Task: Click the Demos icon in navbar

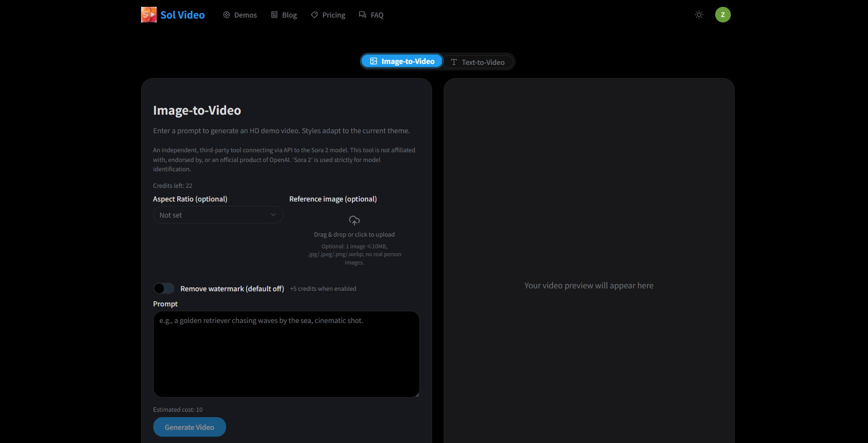Action: click(x=227, y=15)
